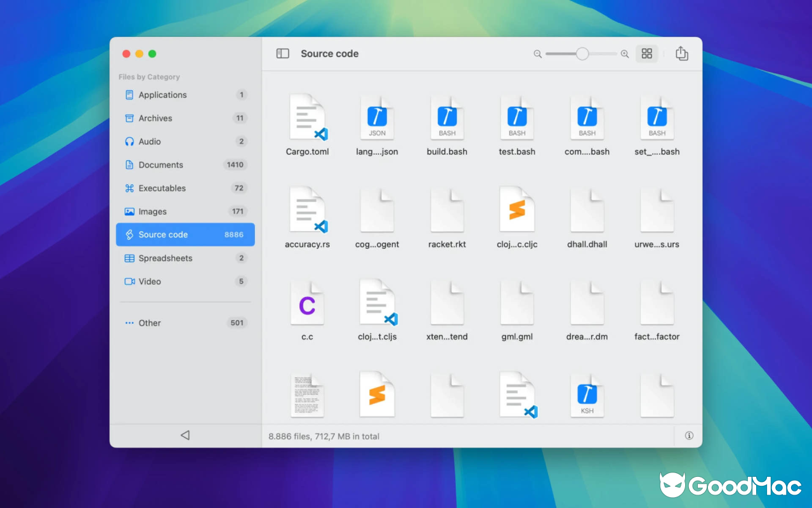Zoom in with the magnifier plus icon
Screen dimensions: 812x508
[624, 54]
